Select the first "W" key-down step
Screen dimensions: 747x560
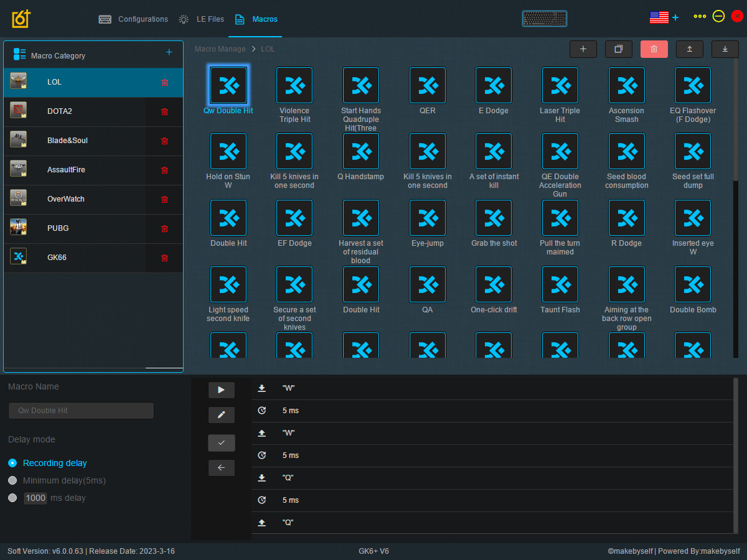[x=492, y=388]
